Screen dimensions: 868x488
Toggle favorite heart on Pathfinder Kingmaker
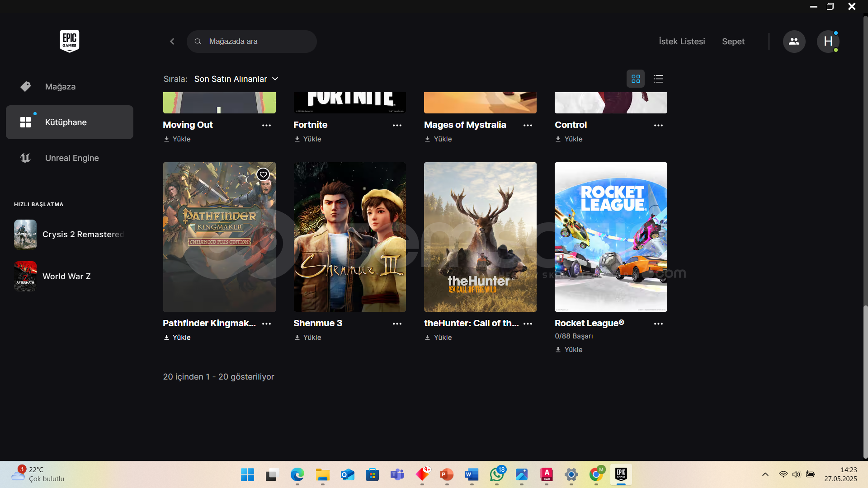(x=263, y=174)
